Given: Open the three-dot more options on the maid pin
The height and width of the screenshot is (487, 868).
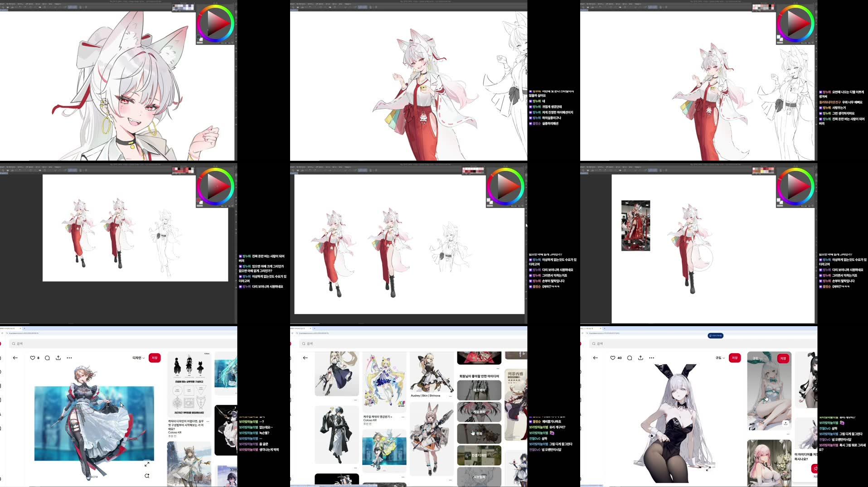Looking at the screenshot, I should click(x=68, y=358).
